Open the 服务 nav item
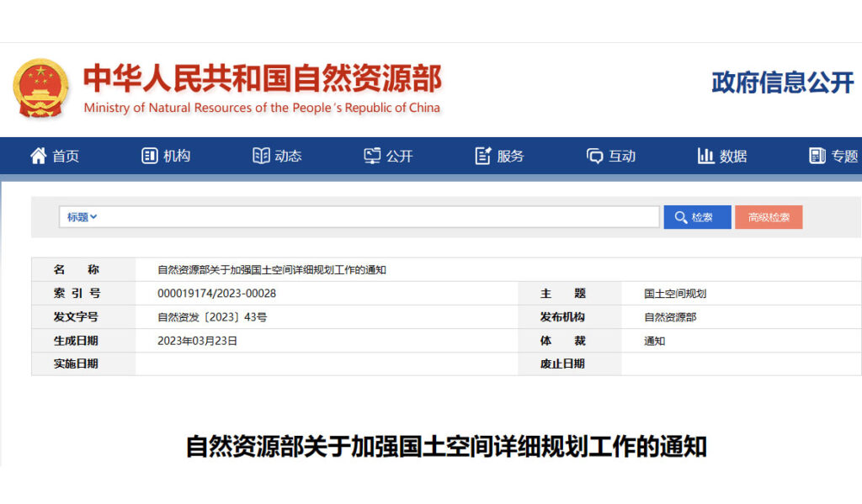The width and height of the screenshot is (862, 504). [x=500, y=157]
